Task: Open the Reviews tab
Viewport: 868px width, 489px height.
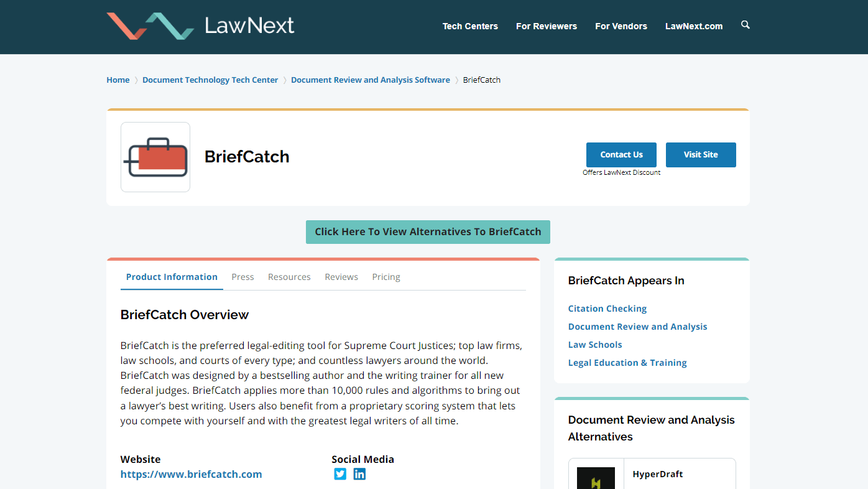Action: click(341, 277)
